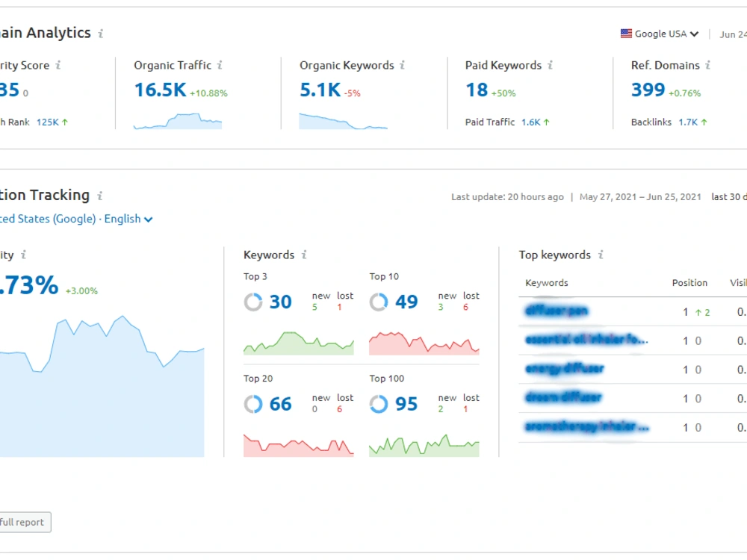This screenshot has width=747, height=560.
Task: Click the blue Visibility trend area chart
Action: click(102, 386)
